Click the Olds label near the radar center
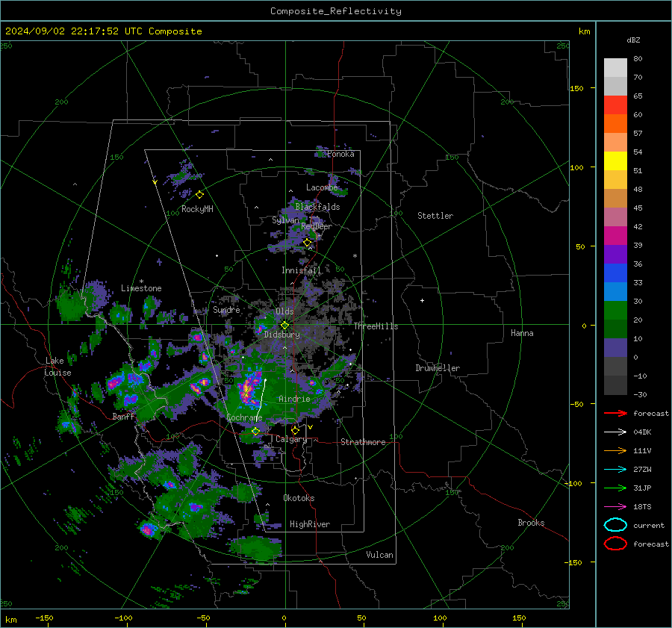672x628 pixels. tap(284, 311)
